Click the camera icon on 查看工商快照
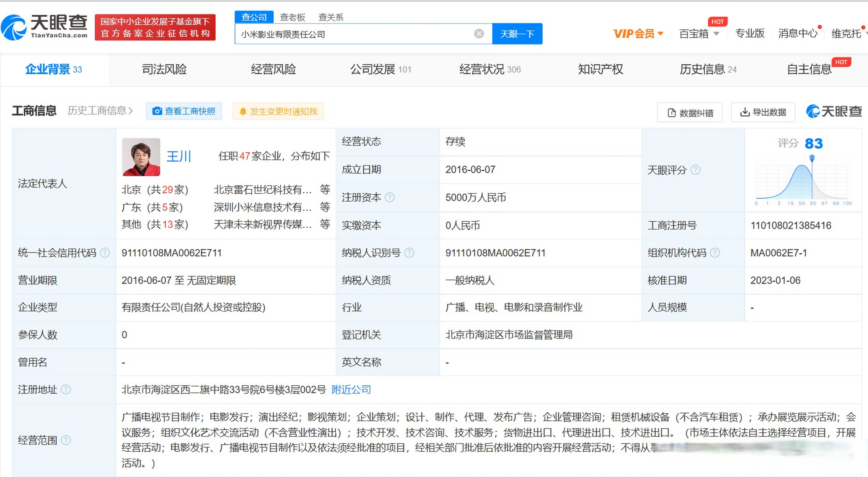This screenshot has height=477, width=868. (158, 111)
